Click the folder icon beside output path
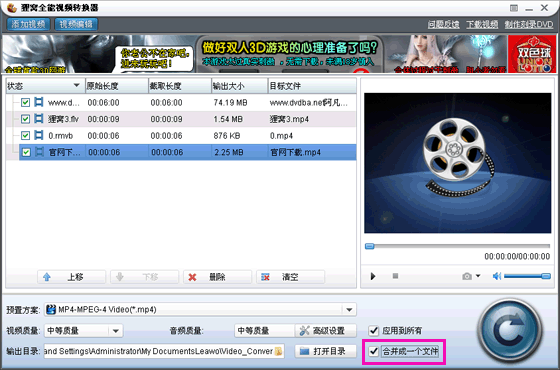This screenshot has height=370, width=560. 279,351
